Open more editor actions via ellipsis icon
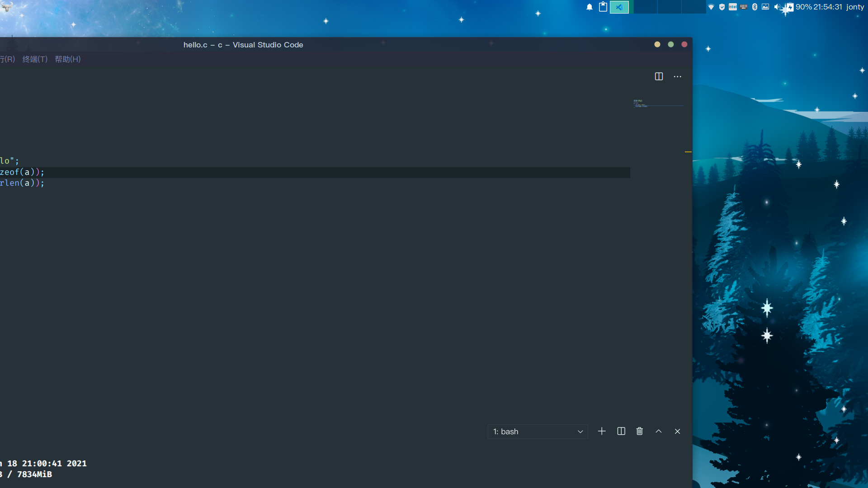The width and height of the screenshot is (868, 488). tap(677, 76)
